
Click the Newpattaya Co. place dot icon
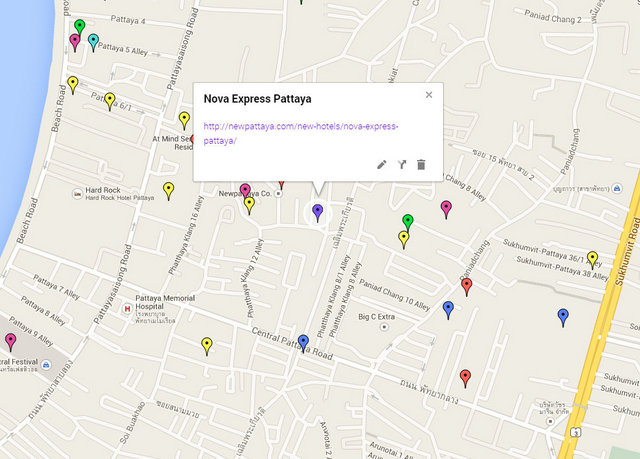pyautogui.click(x=278, y=193)
